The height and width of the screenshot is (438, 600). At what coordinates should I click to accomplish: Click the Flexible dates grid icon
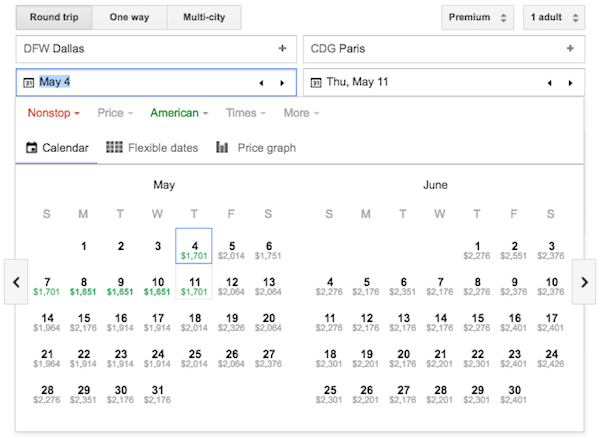click(x=114, y=147)
